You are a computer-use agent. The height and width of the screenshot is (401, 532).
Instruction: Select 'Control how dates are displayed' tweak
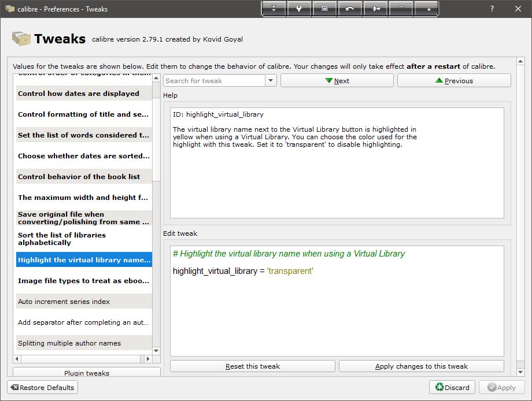[x=84, y=93]
